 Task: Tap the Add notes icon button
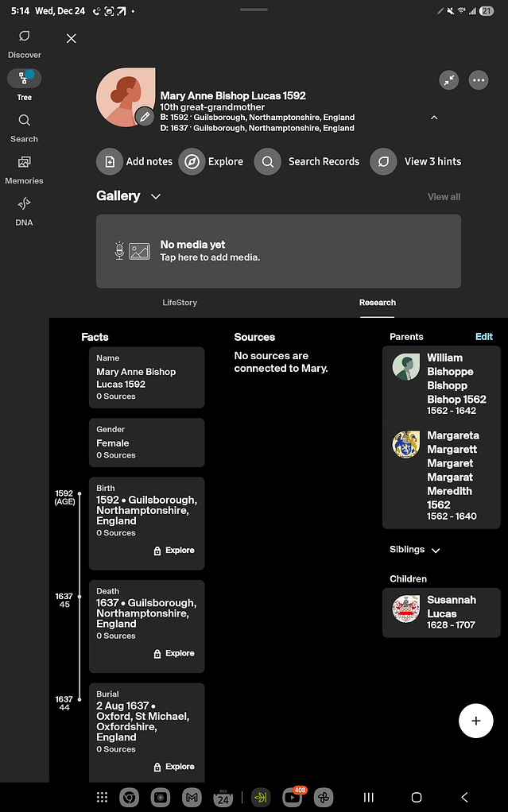pyautogui.click(x=110, y=161)
